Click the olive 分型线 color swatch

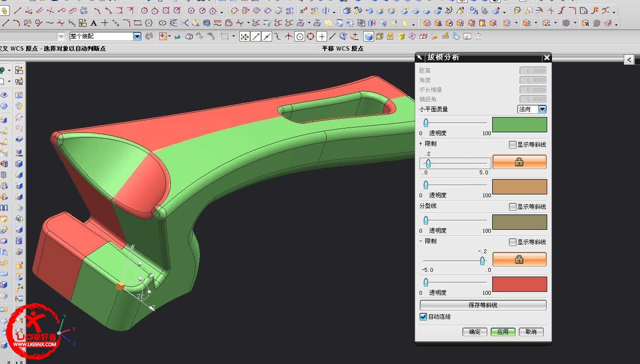click(519, 222)
